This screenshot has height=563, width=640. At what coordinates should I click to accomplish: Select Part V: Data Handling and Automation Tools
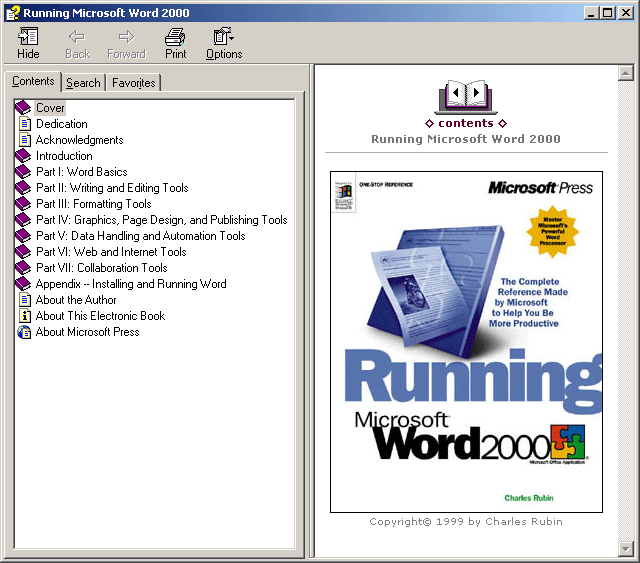click(140, 236)
